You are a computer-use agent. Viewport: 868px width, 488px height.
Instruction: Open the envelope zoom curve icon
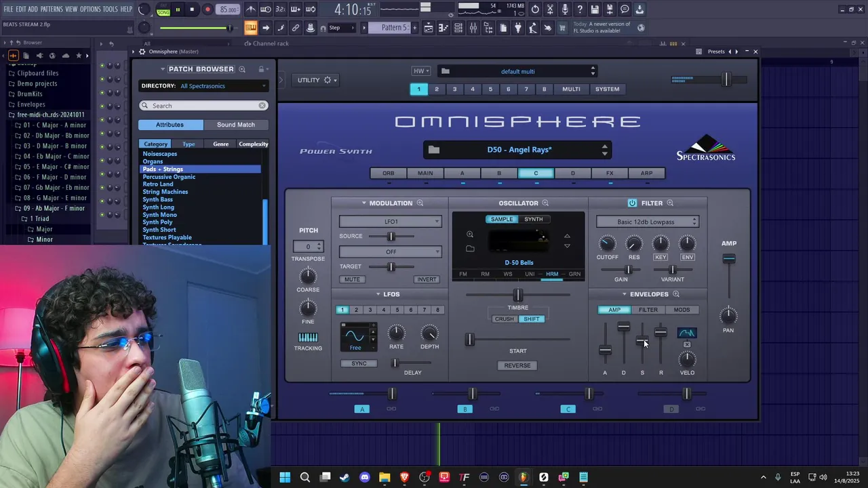coord(687,333)
